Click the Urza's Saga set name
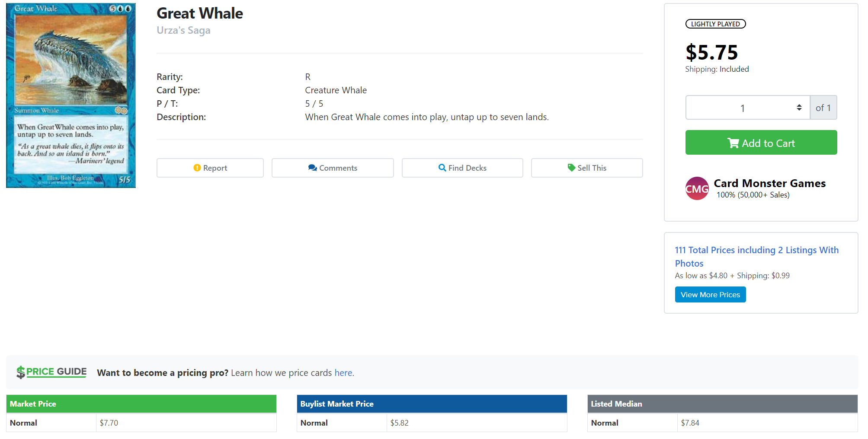Screen dimensions: 868x439 183,30
